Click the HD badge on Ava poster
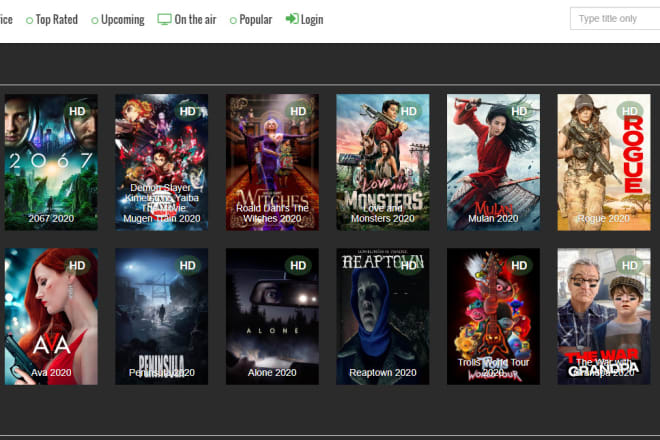Viewport: 660px width, 440px height. pos(77,265)
